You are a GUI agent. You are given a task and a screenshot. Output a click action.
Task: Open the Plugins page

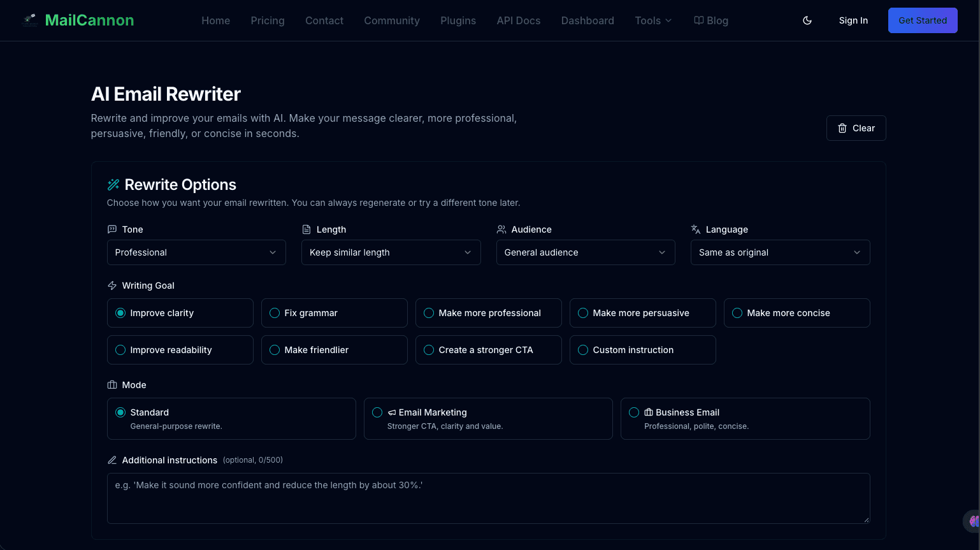point(458,20)
